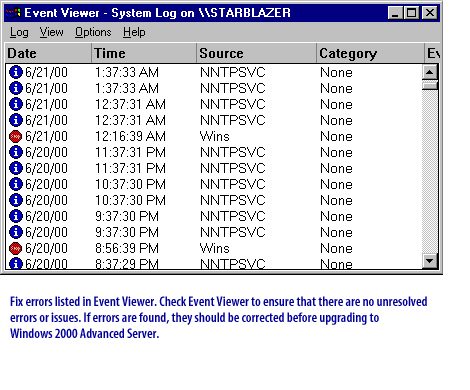Select the first 10:37:30 PM time entry
The height and width of the screenshot is (390, 470).
(130, 184)
